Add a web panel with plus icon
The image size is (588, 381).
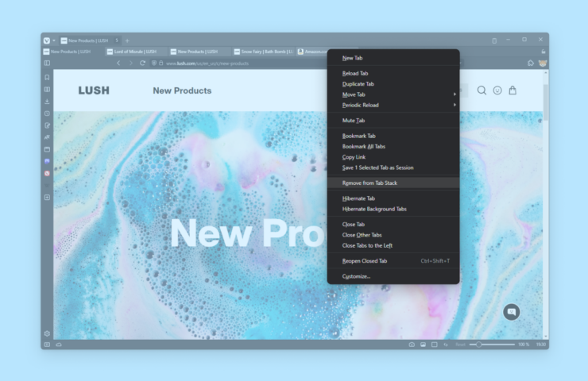pos(47,197)
